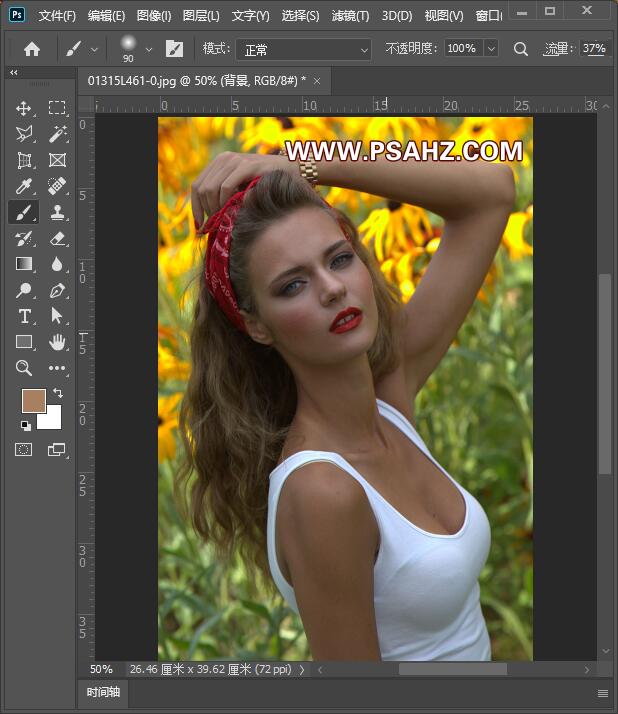Image resolution: width=618 pixels, height=714 pixels.
Task: Collapse the toolbox with double-arrow
Action: [x=14, y=72]
